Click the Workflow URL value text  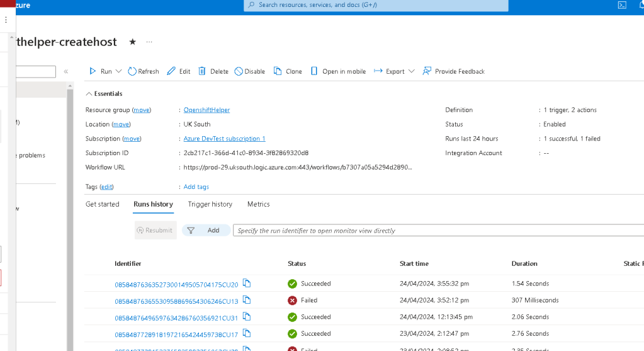pyautogui.click(x=297, y=167)
